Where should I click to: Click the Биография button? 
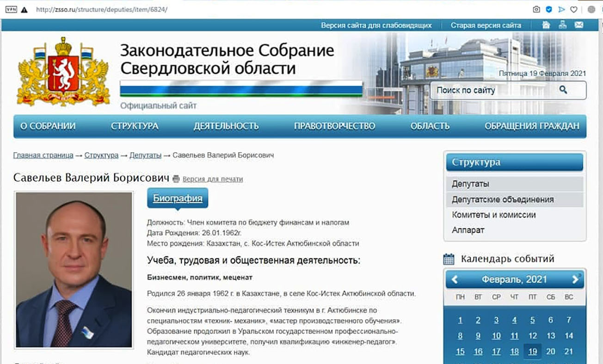[178, 197]
